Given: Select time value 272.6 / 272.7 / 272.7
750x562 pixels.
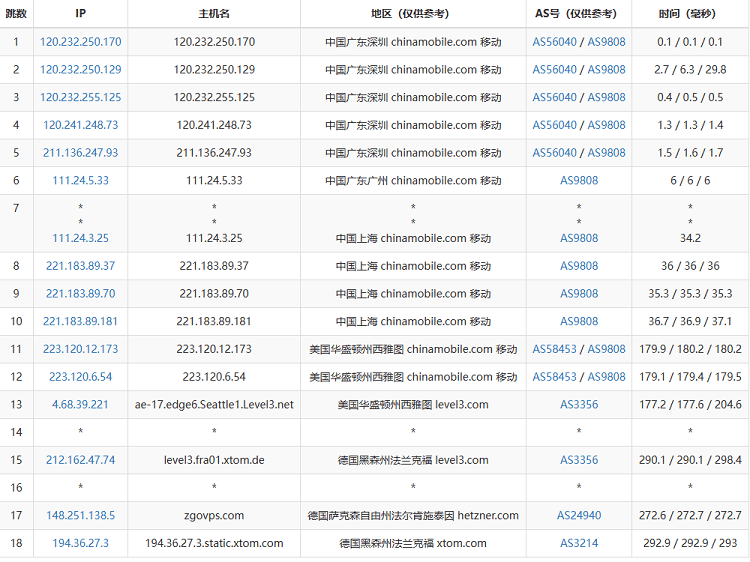Looking at the screenshot, I should 690,516.
